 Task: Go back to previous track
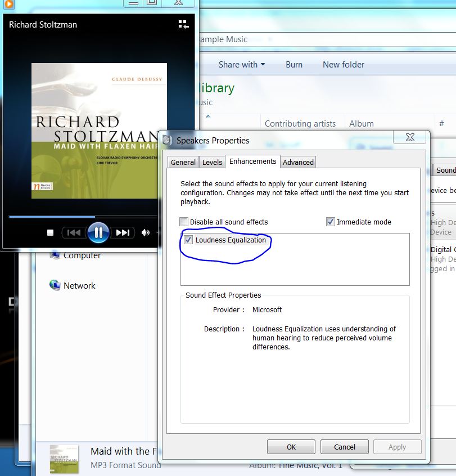point(73,232)
